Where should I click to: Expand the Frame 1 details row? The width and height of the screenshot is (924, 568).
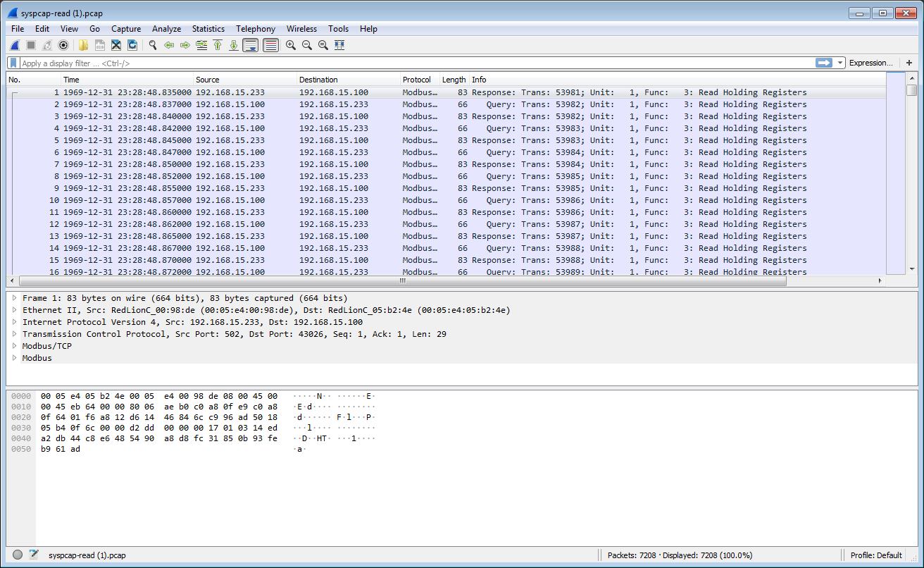coord(14,298)
